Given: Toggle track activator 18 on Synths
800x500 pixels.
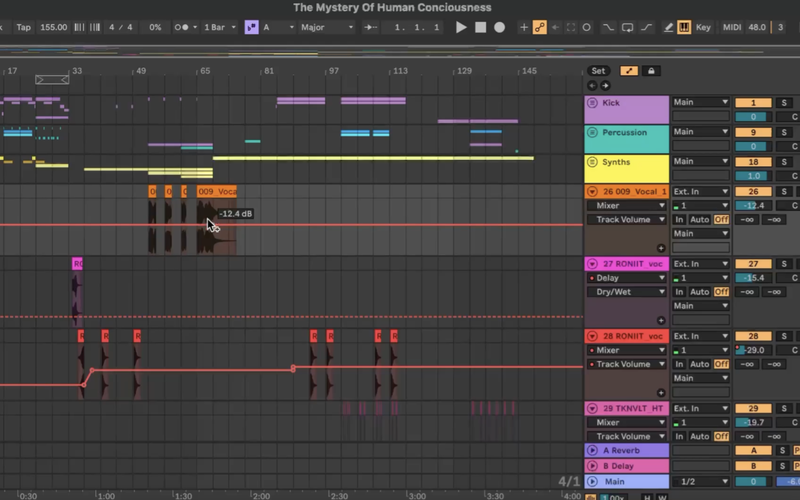Looking at the screenshot, I should (x=752, y=161).
